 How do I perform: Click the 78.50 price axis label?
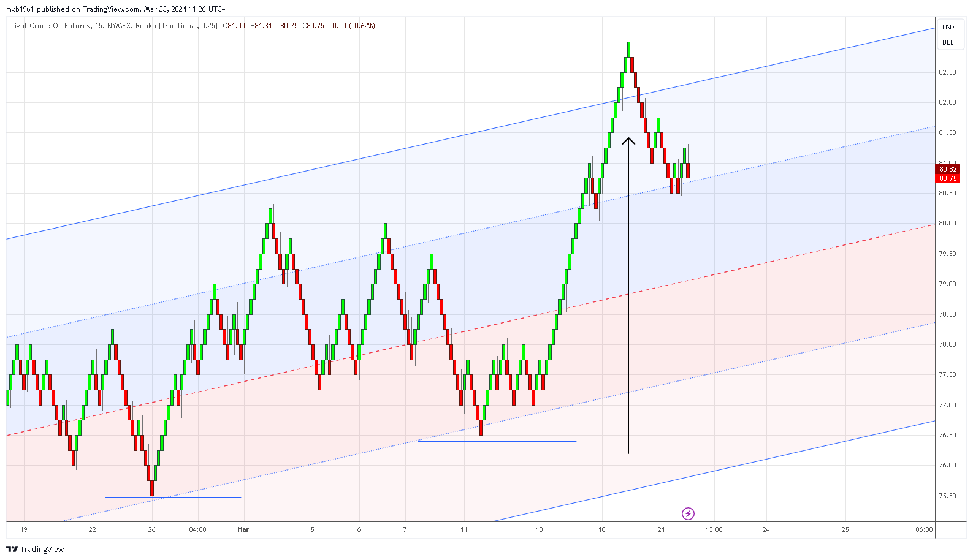[947, 314]
